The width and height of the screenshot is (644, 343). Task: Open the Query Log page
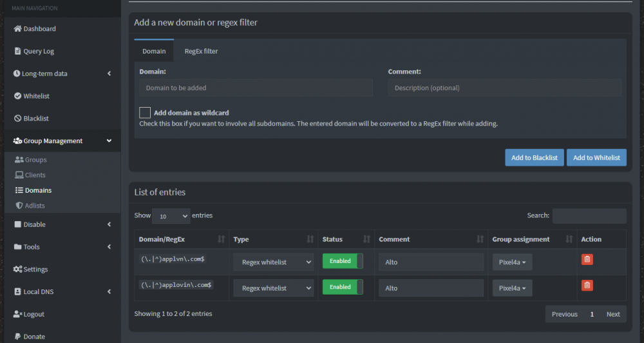pyautogui.click(x=38, y=52)
